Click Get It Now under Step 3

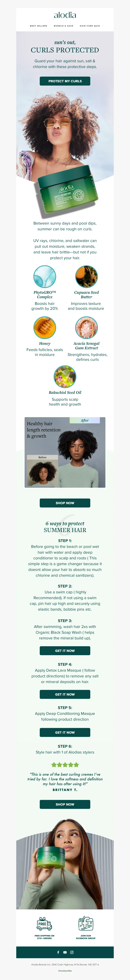65,651
